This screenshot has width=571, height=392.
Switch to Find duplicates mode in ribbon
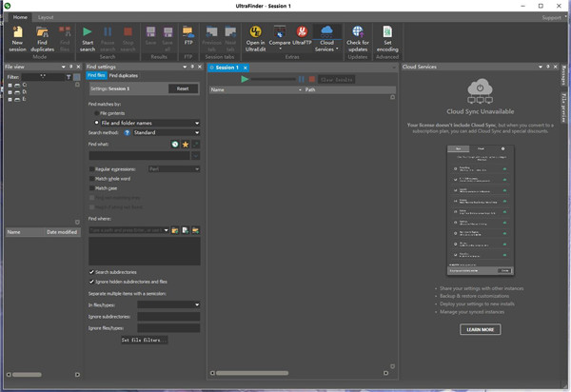coord(42,39)
